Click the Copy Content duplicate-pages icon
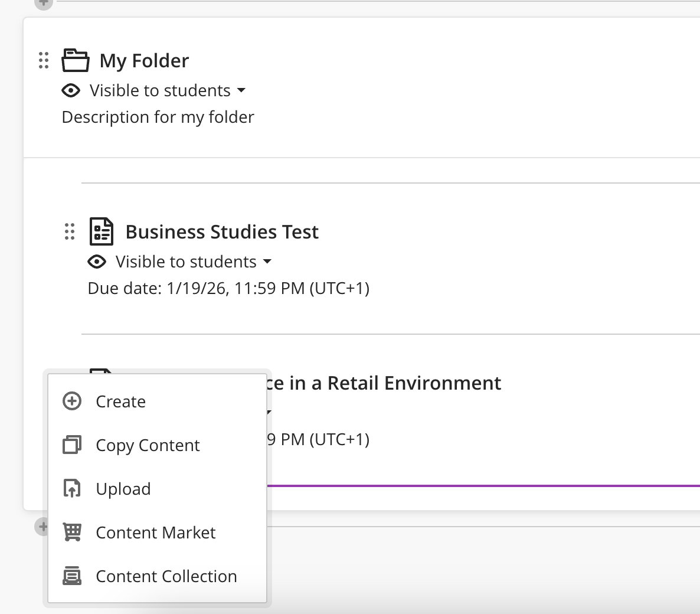Image resolution: width=700 pixels, height=614 pixels. pos(71,445)
